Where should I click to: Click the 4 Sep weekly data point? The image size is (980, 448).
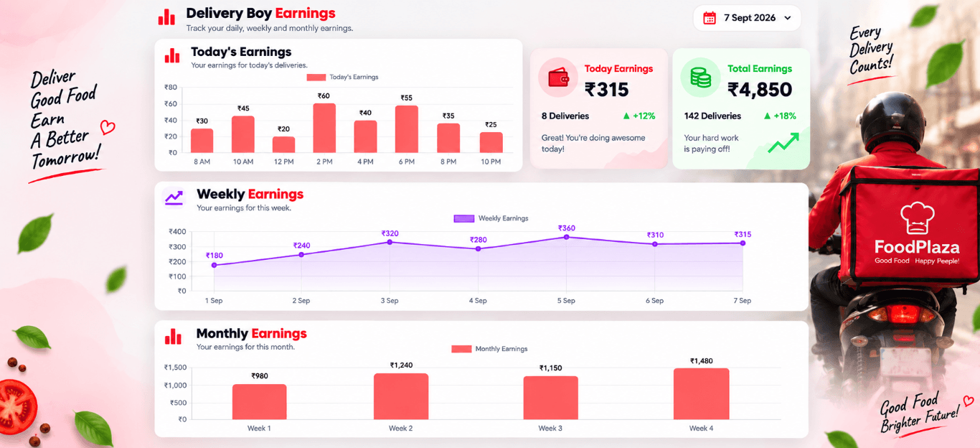coord(479,248)
